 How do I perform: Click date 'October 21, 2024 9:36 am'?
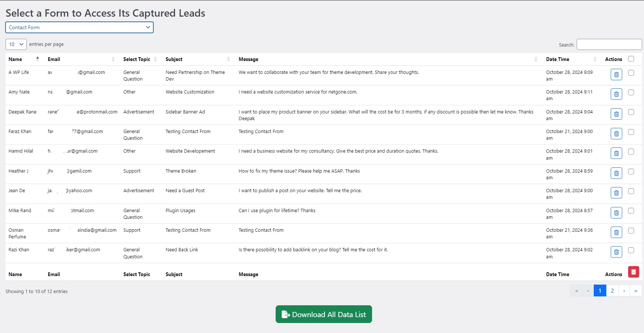coord(569,233)
